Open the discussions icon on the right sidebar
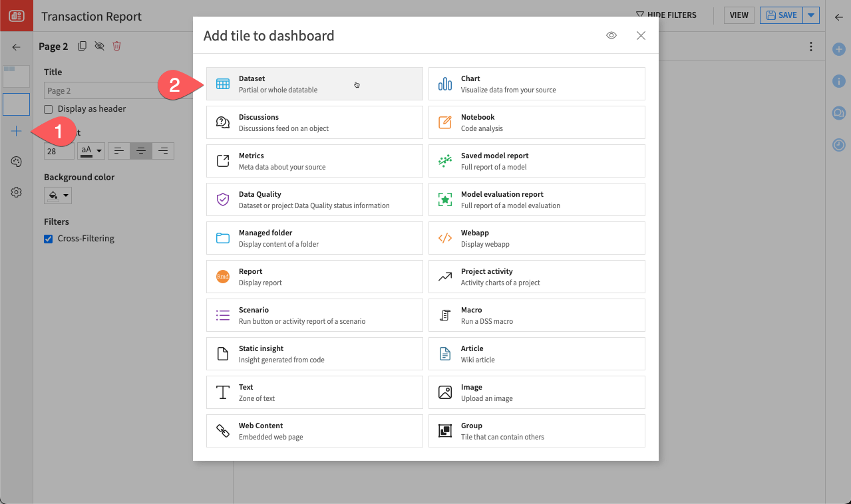 click(x=838, y=113)
